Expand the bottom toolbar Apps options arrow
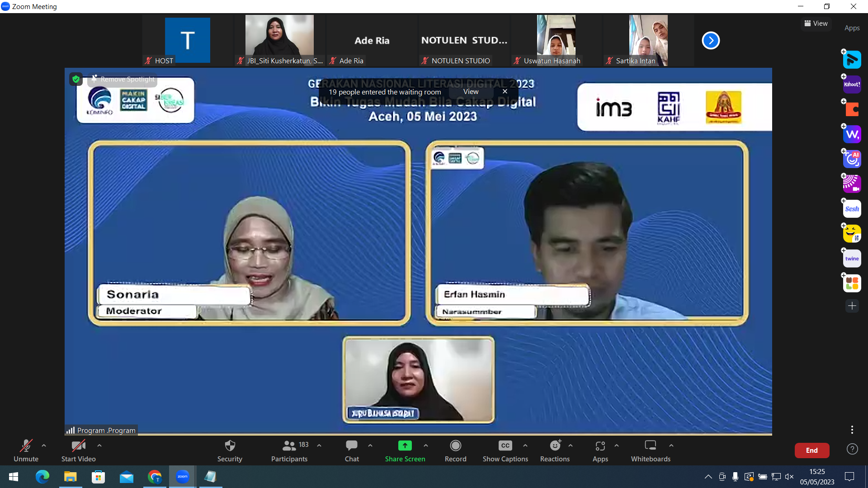Image resolution: width=868 pixels, height=488 pixels. tap(617, 446)
